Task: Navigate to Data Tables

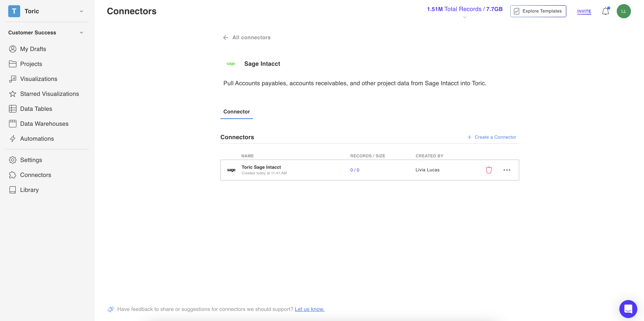Action: click(36, 109)
